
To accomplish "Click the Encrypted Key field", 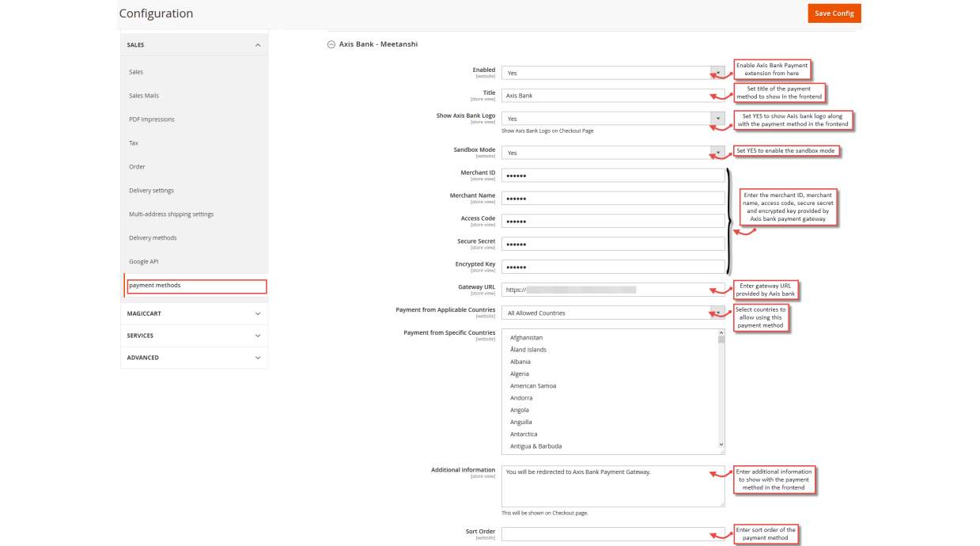I will click(613, 267).
